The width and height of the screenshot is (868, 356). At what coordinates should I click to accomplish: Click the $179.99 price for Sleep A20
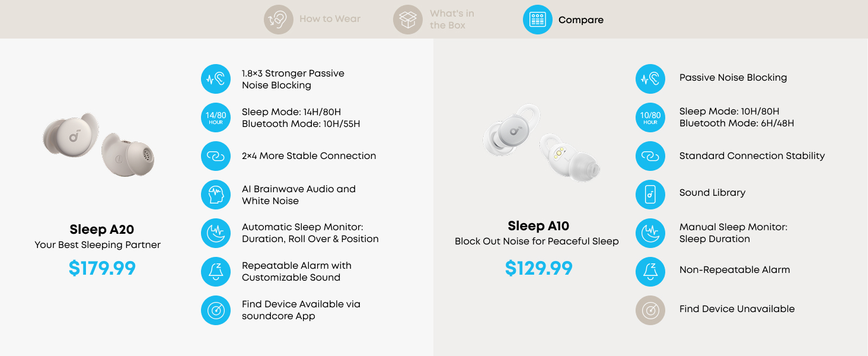coord(102,268)
